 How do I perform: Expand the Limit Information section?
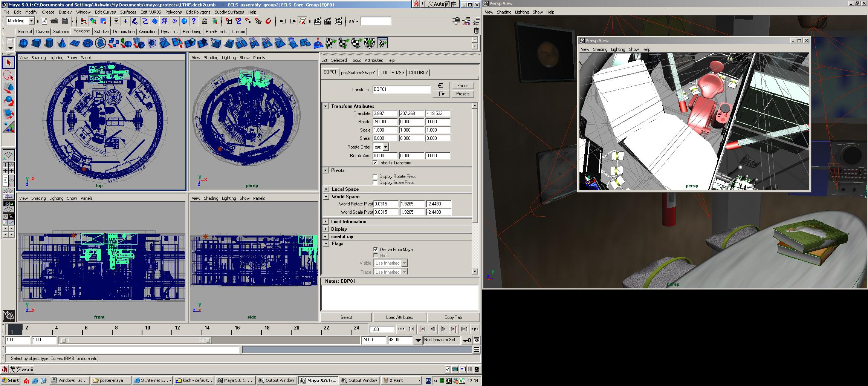(325, 222)
